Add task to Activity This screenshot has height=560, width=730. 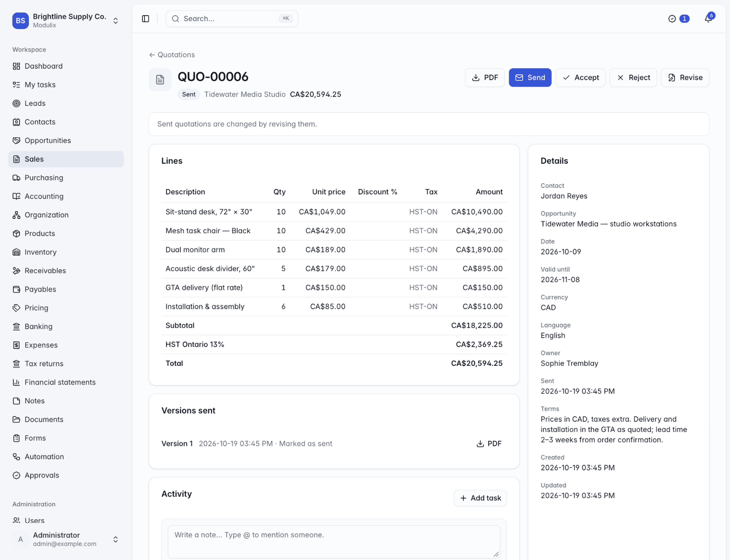480,498
